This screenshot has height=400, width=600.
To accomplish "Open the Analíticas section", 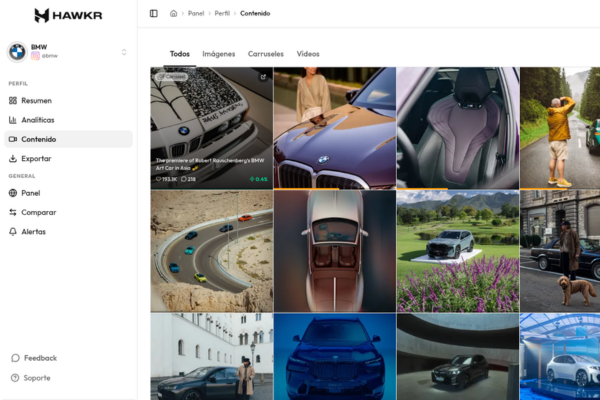I will click(x=38, y=120).
